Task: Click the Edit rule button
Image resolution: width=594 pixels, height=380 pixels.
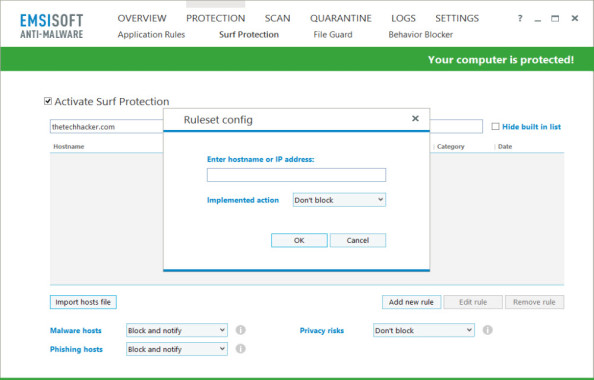Action: tap(473, 302)
